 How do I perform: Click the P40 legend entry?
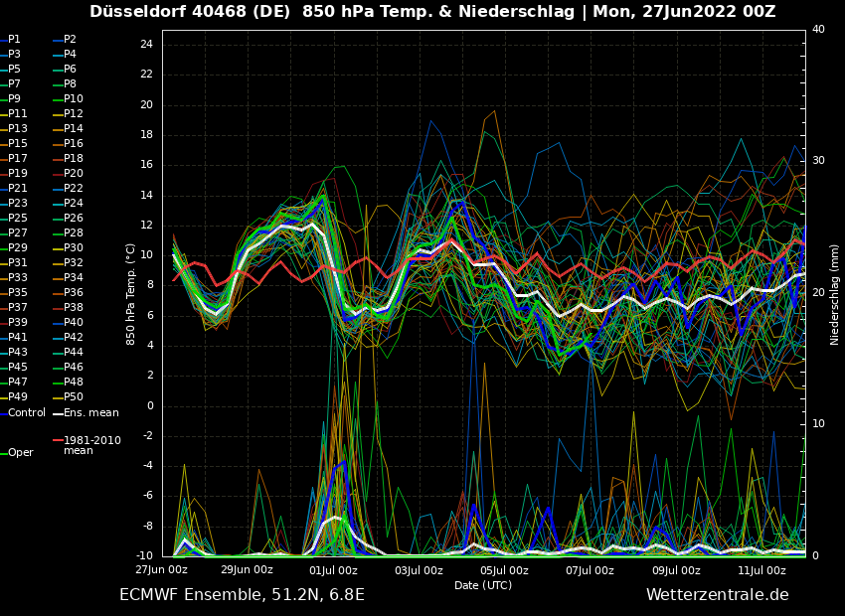point(73,323)
